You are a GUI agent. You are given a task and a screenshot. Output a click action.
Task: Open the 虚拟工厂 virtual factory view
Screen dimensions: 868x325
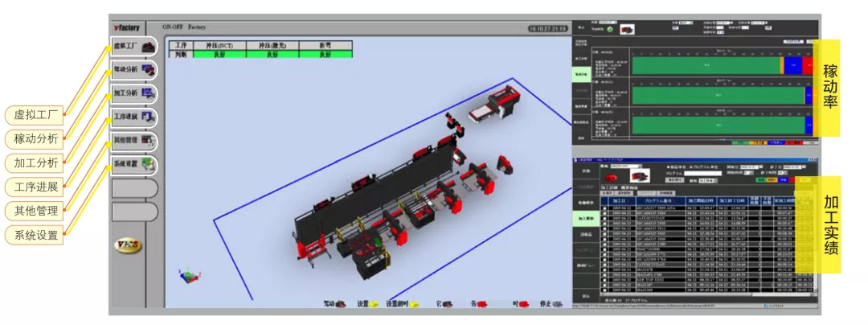pos(133,47)
